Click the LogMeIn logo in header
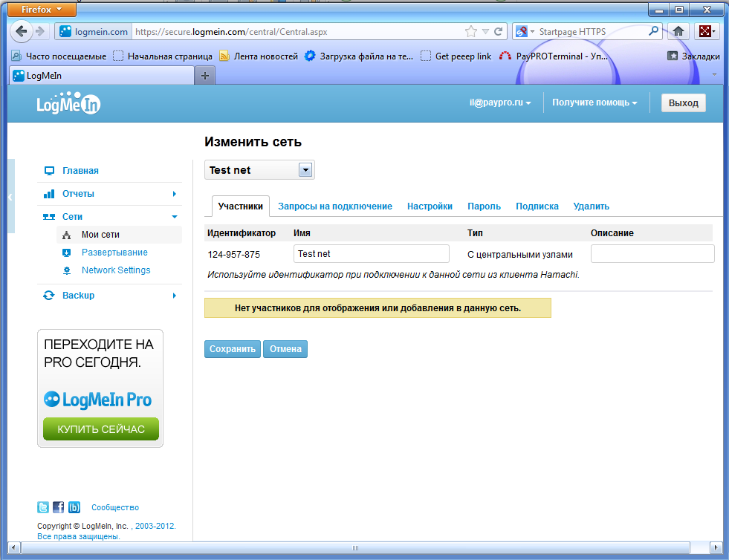 pos(68,104)
